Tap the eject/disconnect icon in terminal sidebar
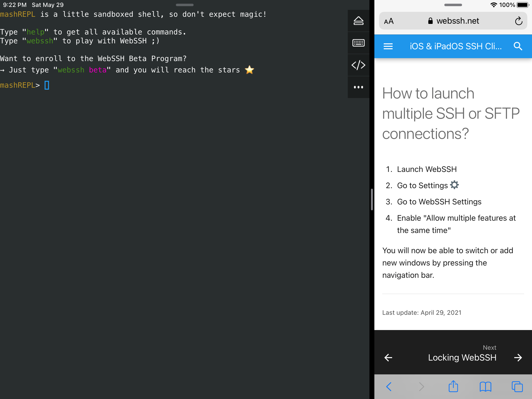This screenshot has width=532, height=399. click(358, 21)
